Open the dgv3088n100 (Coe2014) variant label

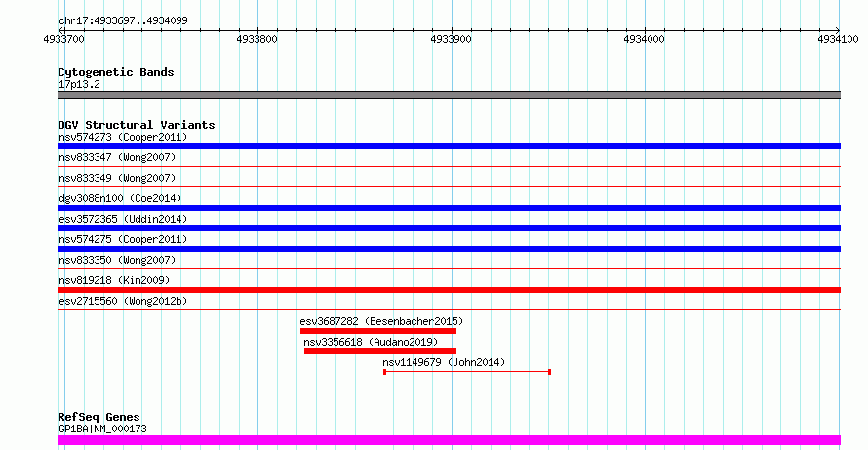tap(120, 198)
